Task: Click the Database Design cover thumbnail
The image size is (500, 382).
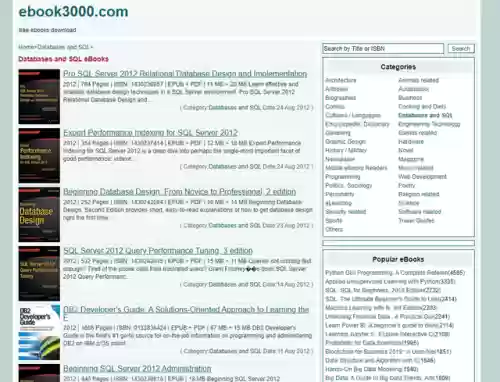Action: [x=39, y=215]
